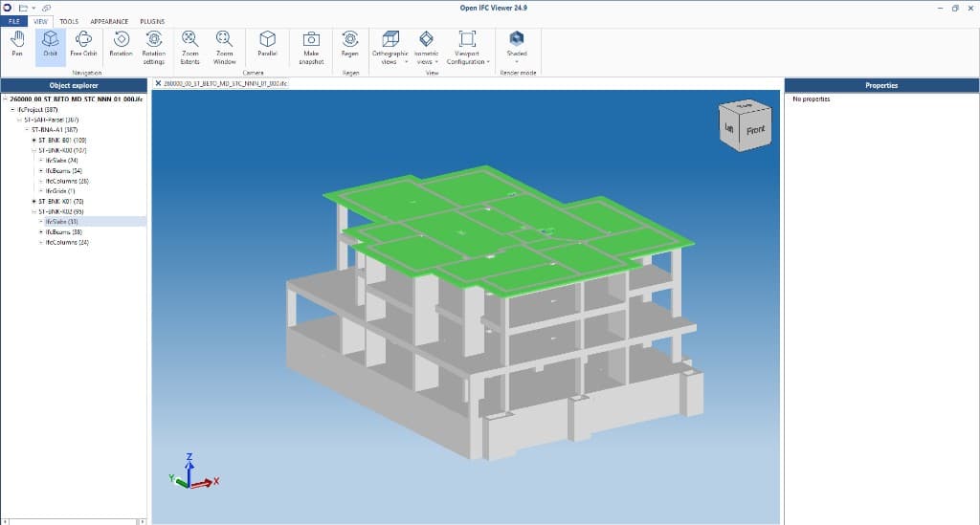This screenshot has width=980, height=525.
Task: Click the Rotation tool icon
Action: click(121, 39)
